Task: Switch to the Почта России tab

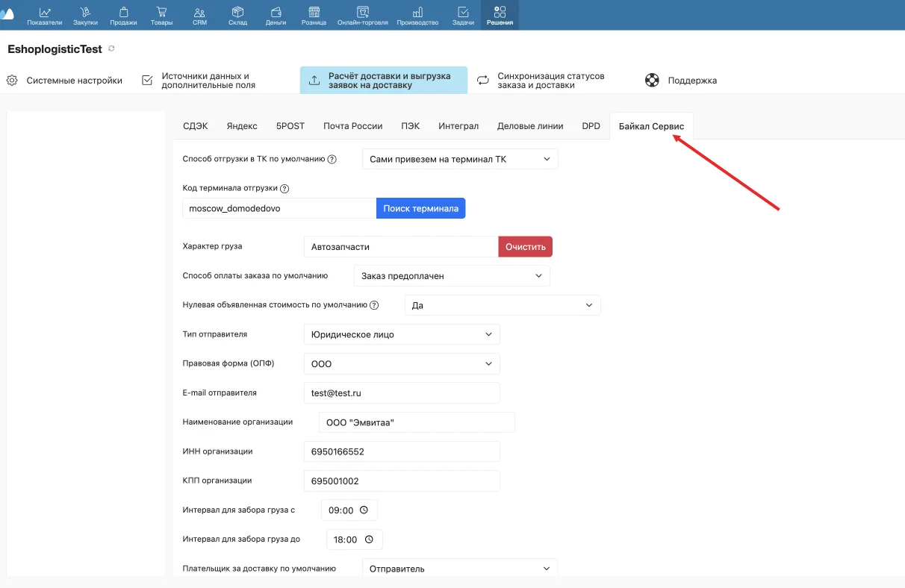Action: click(353, 126)
